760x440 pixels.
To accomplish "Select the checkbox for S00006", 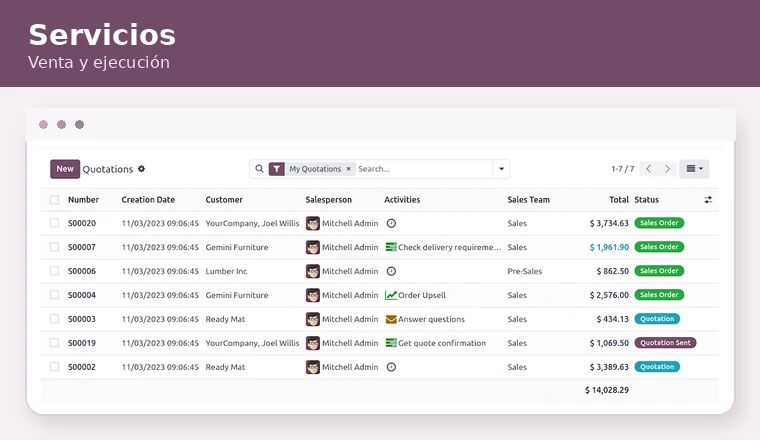I will (x=54, y=271).
